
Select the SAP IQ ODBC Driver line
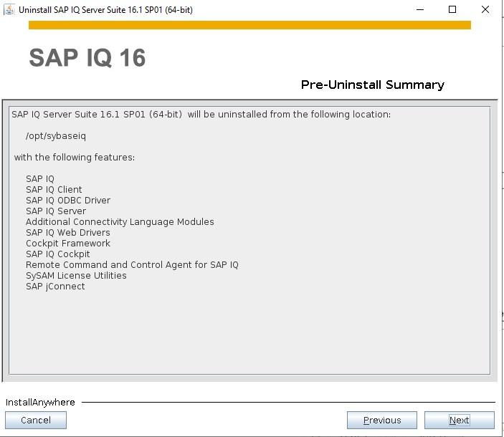68,201
